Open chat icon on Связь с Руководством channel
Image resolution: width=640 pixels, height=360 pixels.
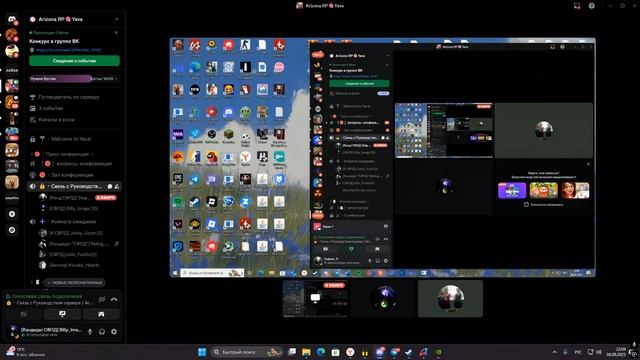pos(110,186)
